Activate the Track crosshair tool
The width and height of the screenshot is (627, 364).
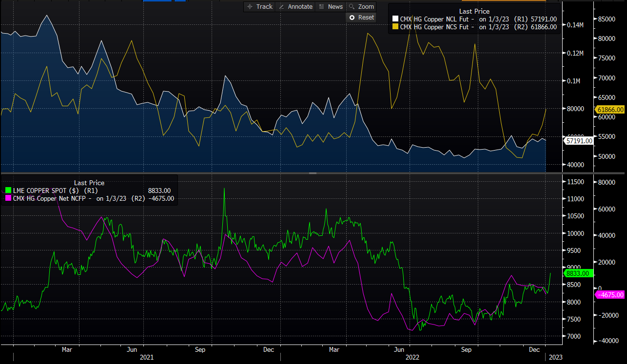tap(260, 7)
